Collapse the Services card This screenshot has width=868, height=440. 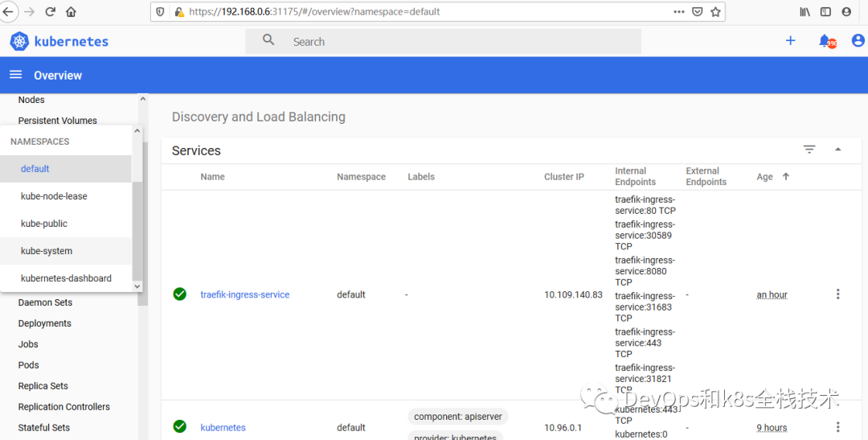click(838, 150)
